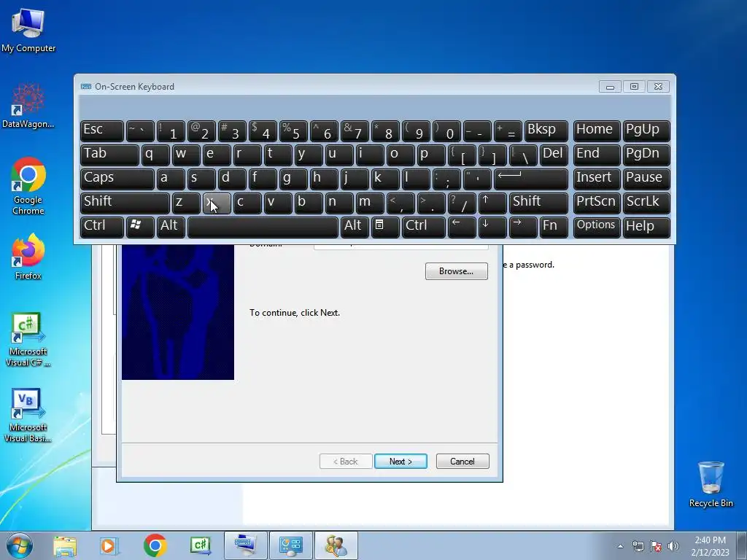747x560 pixels.
Task: Switch to On-Screen Keyboard taskbar item
Action: pos(246,545)
